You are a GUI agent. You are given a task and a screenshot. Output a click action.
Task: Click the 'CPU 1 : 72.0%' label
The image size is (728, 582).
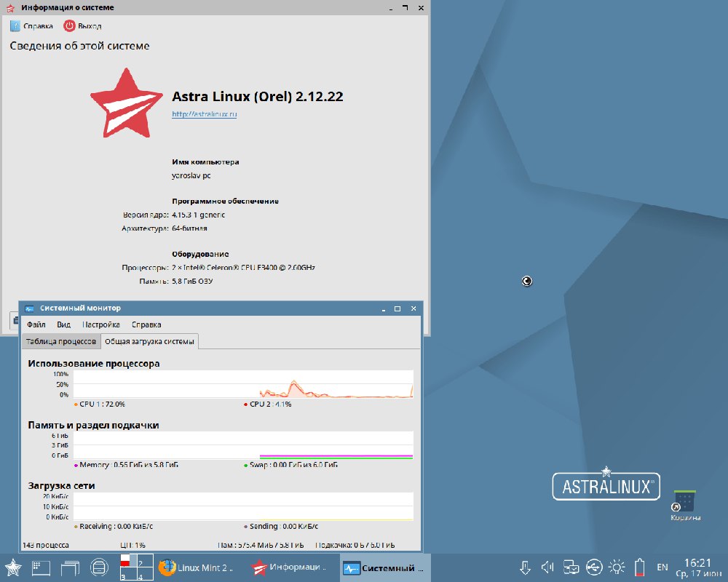102,404
